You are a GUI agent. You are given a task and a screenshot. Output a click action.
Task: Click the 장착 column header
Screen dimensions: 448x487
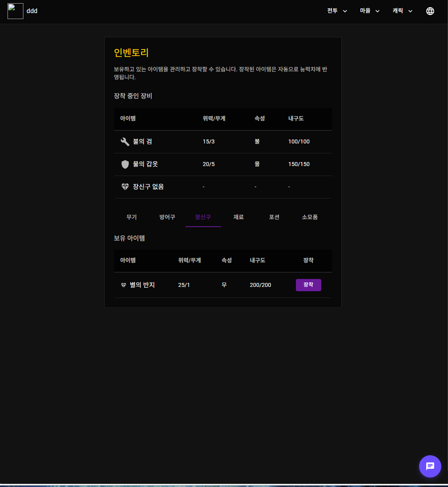[x=309, y=260]
